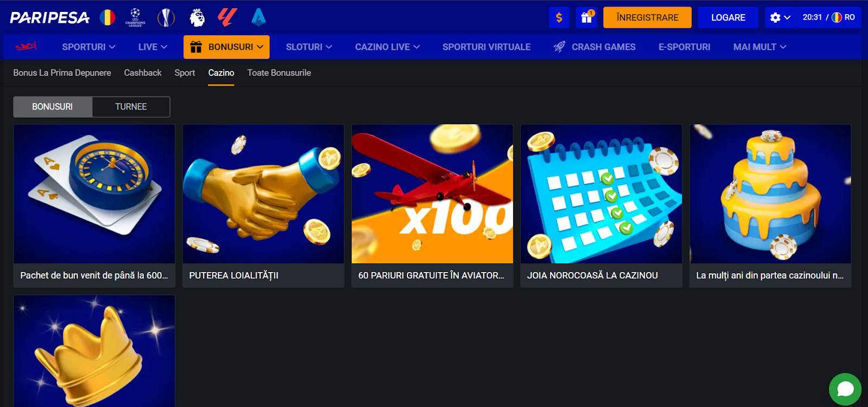Click the ÎNREGISTRARE button

(x=647, y=17)
